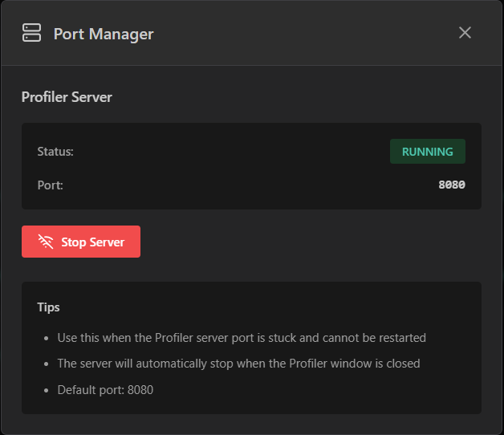Click the first bullet point in Tips
The image size is (504, 435).
[x=46, y=338]
